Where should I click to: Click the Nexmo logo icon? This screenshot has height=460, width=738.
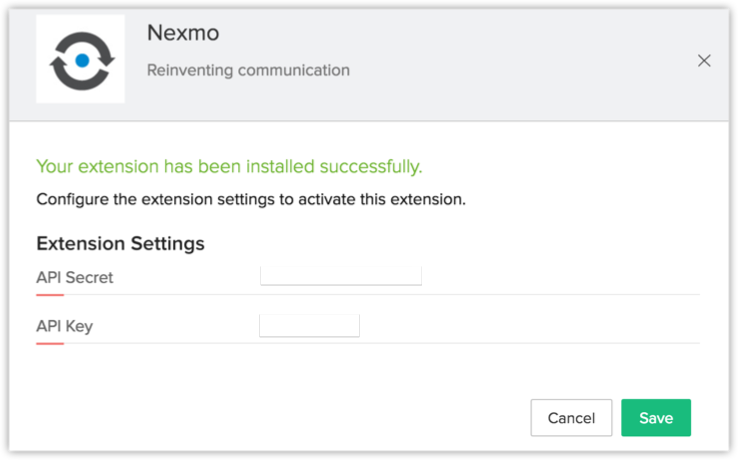click(x=81, y=60)
